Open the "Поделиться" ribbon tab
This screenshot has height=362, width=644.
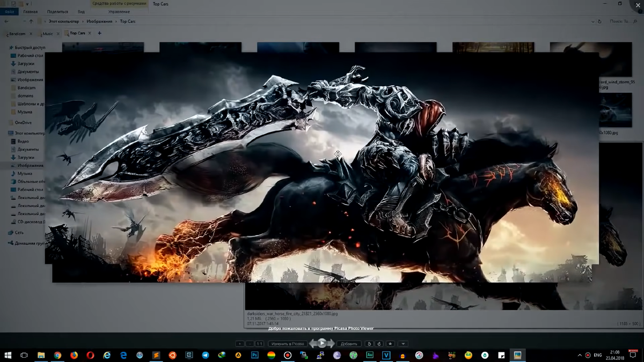click(57, 11)
